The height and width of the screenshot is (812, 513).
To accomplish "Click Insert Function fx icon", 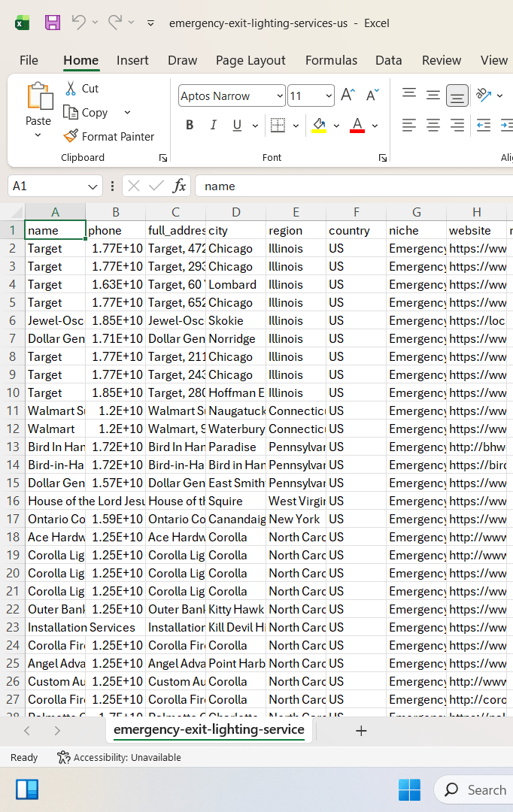I will tap(179, 186).
